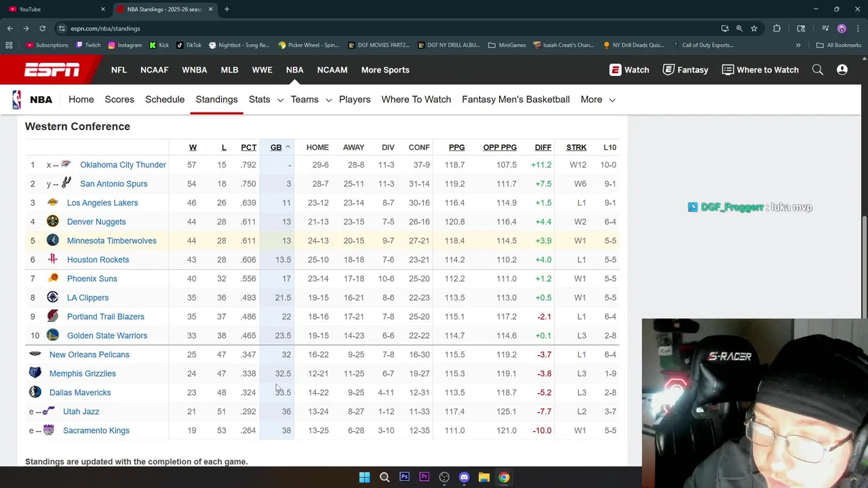Image resolution: width=868 pixels, height=488 pixels.
Task: Sort standings by DIFF column
Action: tap(543, 147)
